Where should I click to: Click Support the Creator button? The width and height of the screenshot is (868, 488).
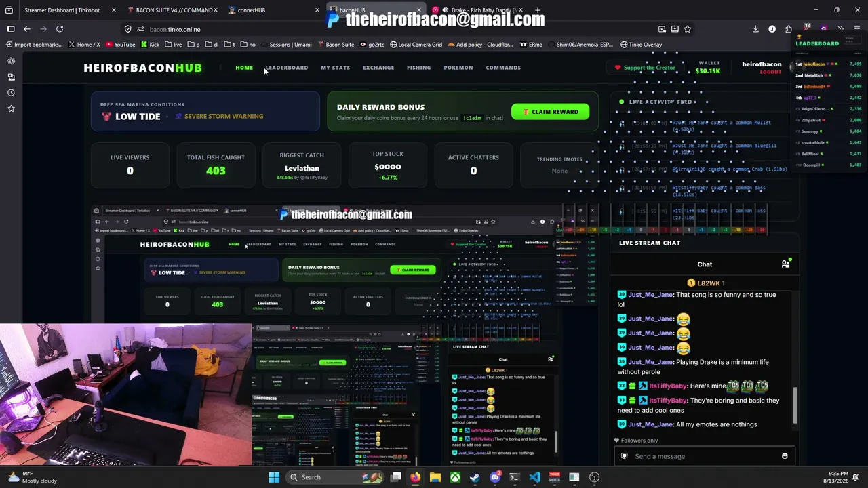645,68
